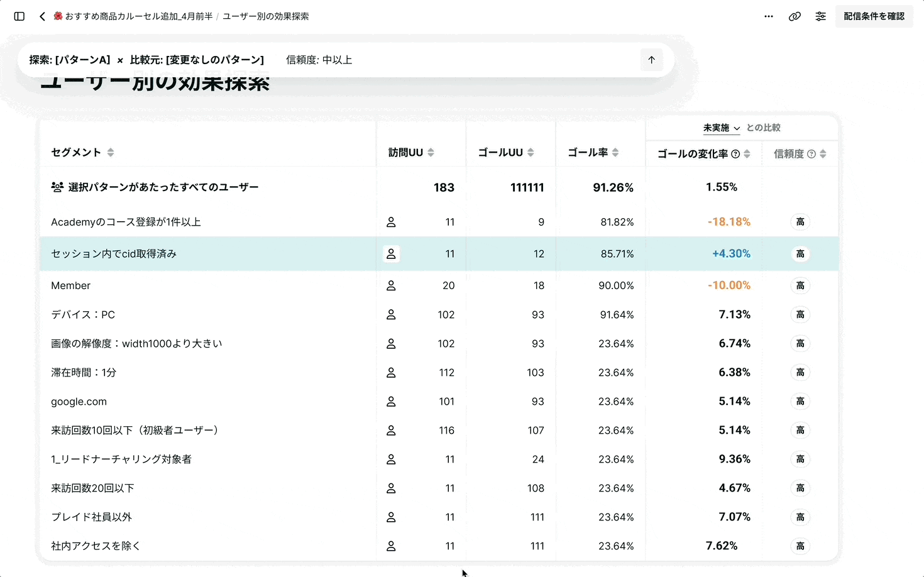Click the -18.18% change value

(x=729, y=222)
